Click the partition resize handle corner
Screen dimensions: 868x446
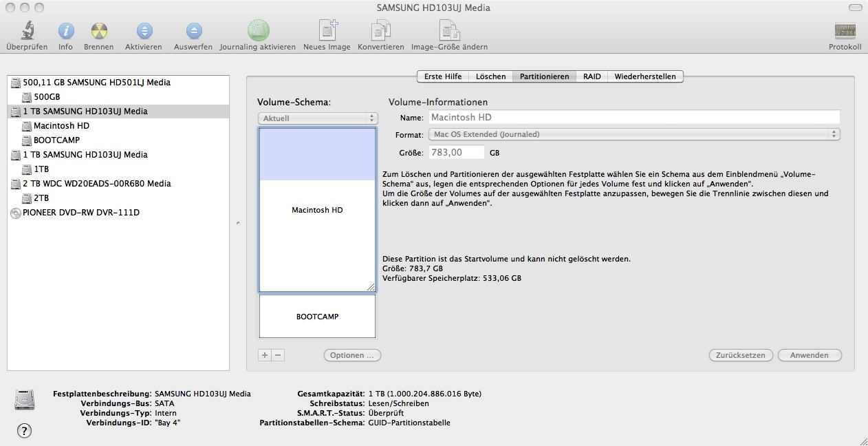pyautogui.click(x=371, y=287)
